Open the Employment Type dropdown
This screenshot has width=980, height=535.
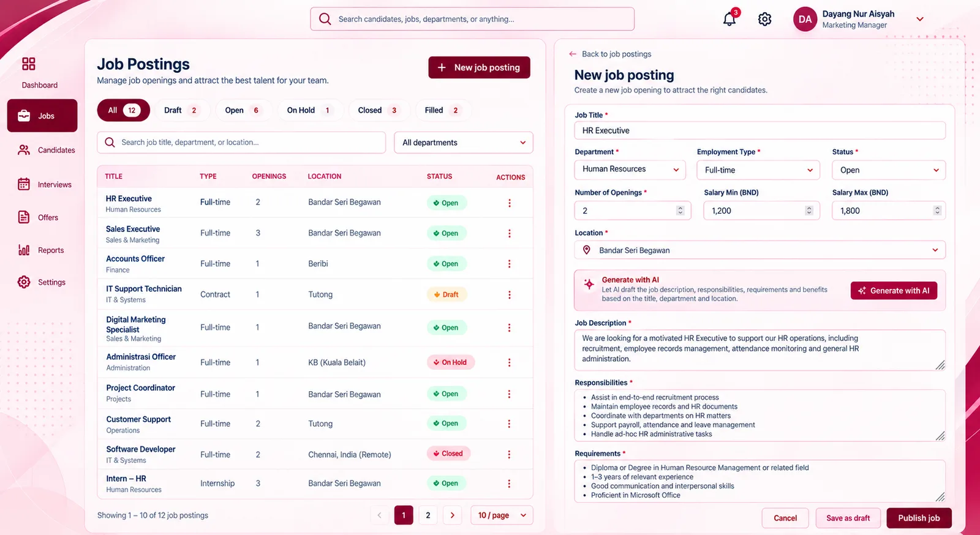pyautogui.click(x=758, y=170)
